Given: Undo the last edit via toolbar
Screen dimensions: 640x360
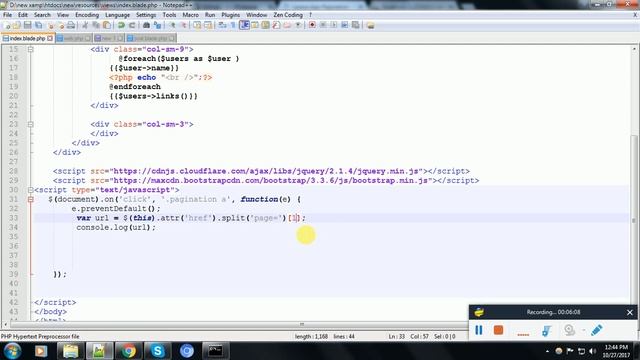Looking at the screenshot, I should pyautogui.click(x=121, y=25).
